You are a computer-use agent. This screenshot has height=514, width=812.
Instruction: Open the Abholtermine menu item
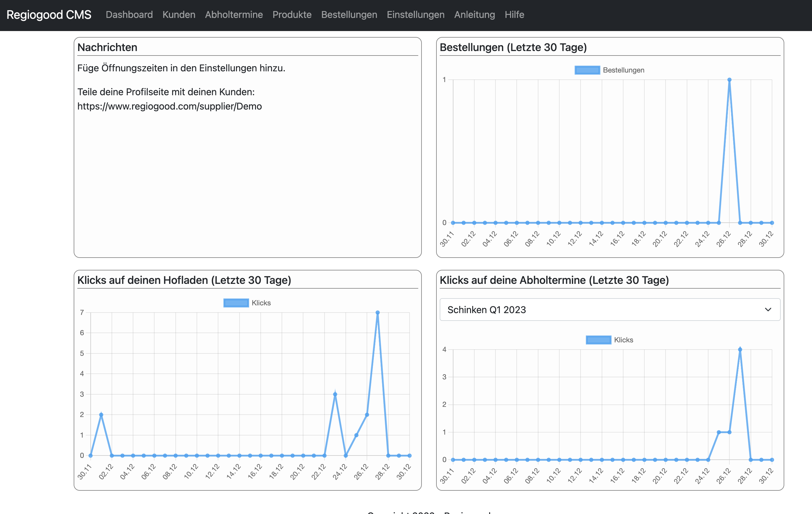[x=234, y=15]
